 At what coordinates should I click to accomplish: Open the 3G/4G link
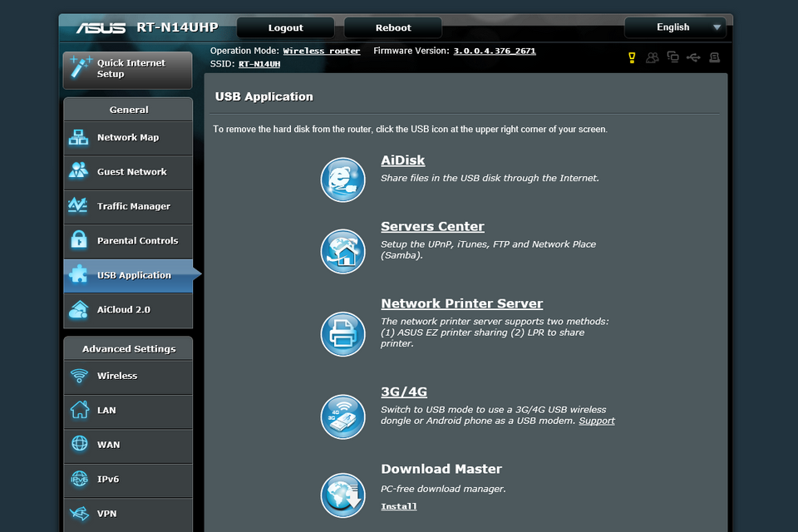(x=404, y=392)
